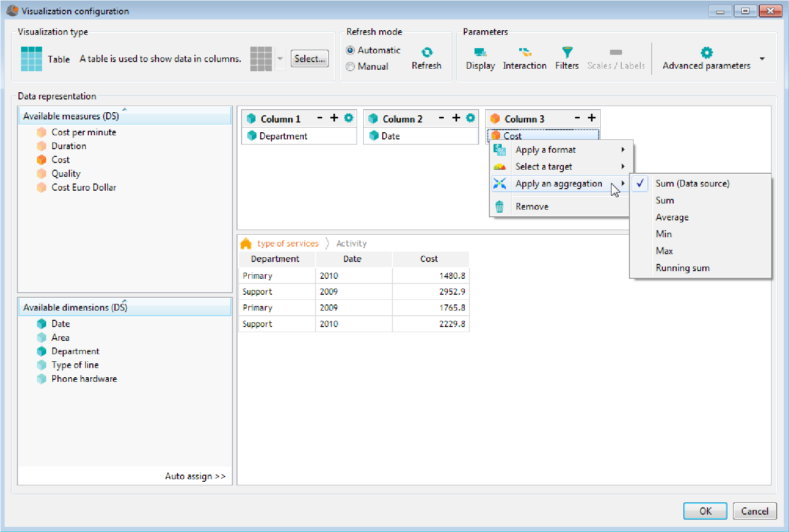Image resolution: width=789 pixels, height=532 pixels.
Task: Select the 2952.9 cost cell
Action: [430, 292]
